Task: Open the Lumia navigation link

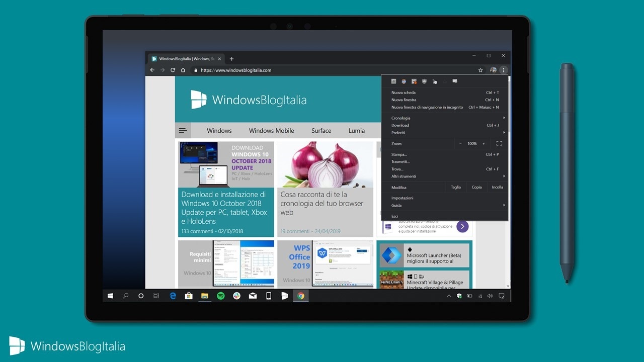Action: [357, 131]
